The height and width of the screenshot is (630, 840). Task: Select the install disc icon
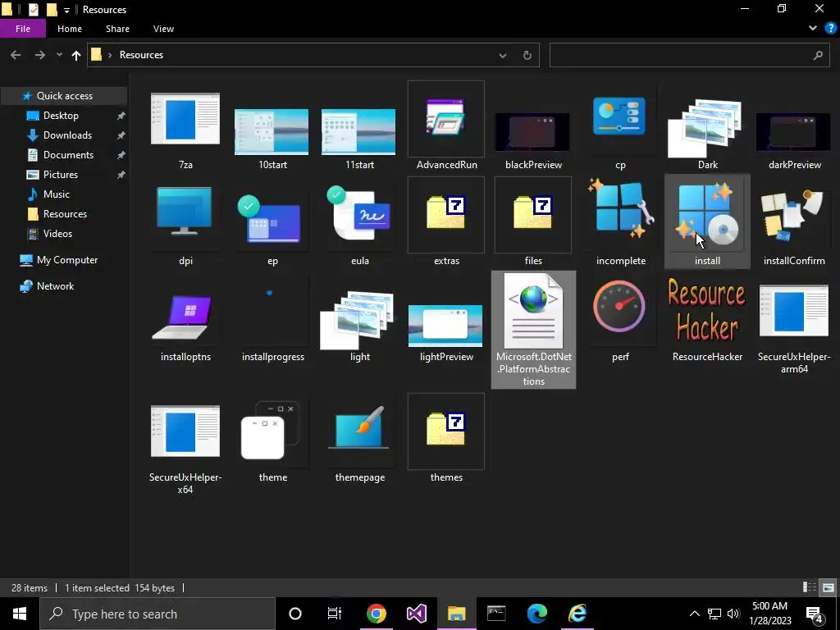(707, 221)
